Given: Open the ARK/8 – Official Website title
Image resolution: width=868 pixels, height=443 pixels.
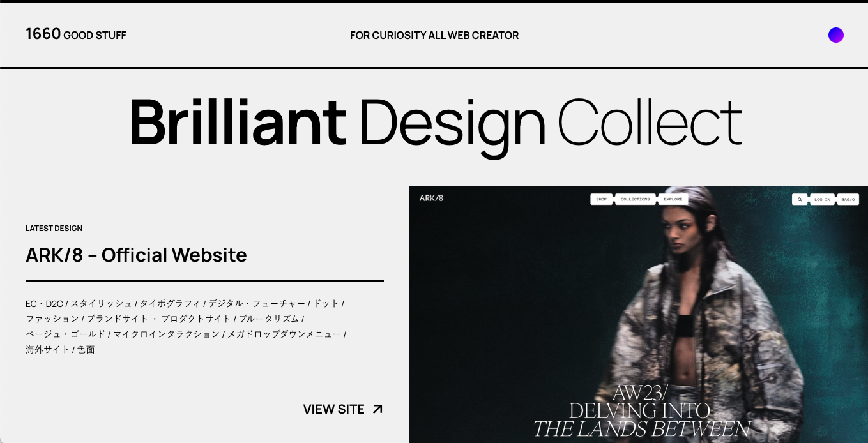Looking at the screenshot, I should click(x=136, y=255).
